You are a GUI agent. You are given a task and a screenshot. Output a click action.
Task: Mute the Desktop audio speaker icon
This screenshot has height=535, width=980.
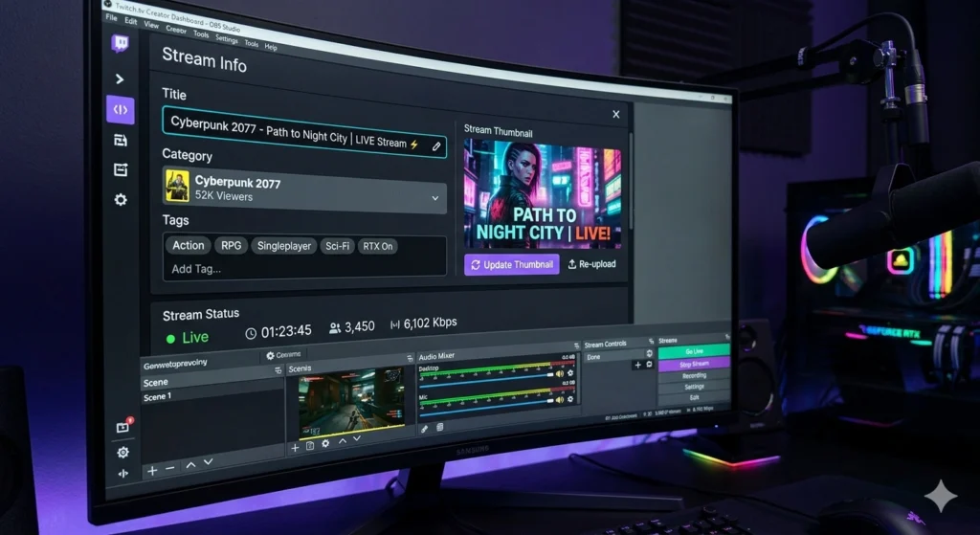559,374
